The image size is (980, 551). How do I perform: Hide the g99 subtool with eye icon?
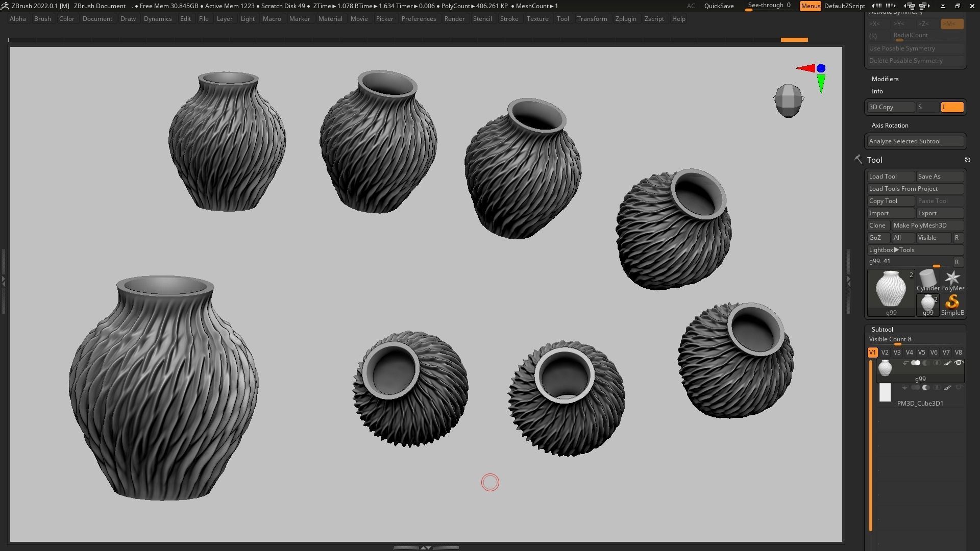click(959, 363)
